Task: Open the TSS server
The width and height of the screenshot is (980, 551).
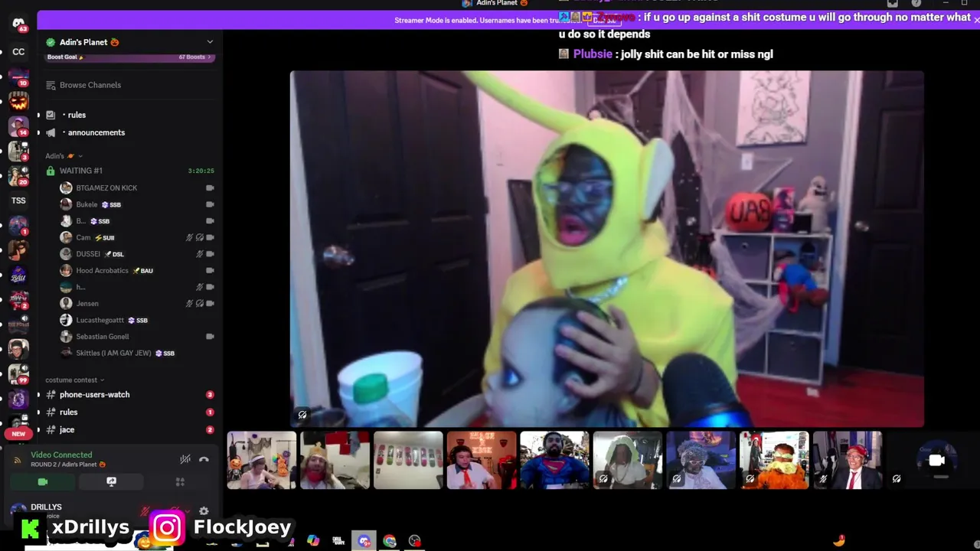Action: 18,201
